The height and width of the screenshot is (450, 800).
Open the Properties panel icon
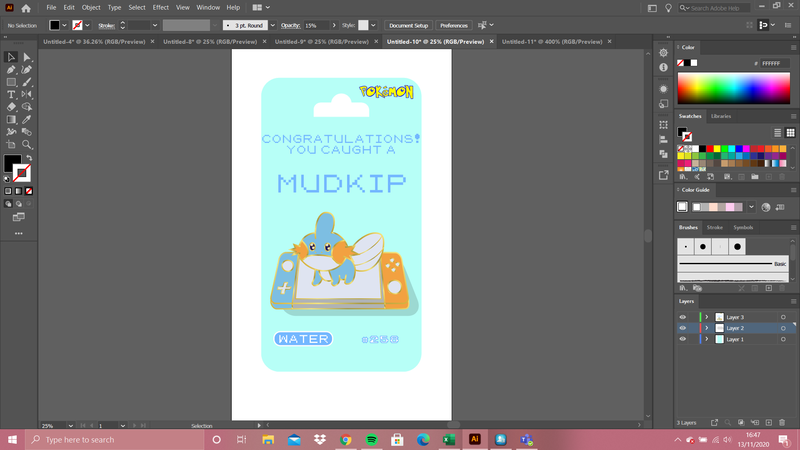coord(663,53)
